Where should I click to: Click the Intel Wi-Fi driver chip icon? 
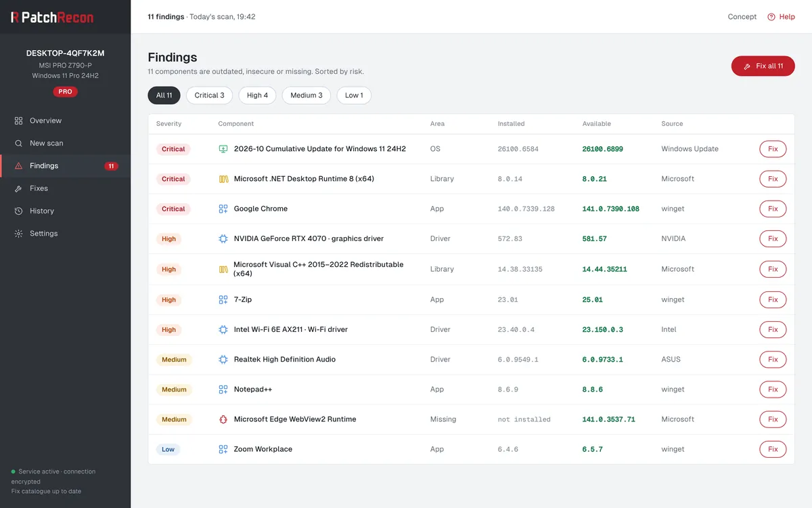(223, 329)
